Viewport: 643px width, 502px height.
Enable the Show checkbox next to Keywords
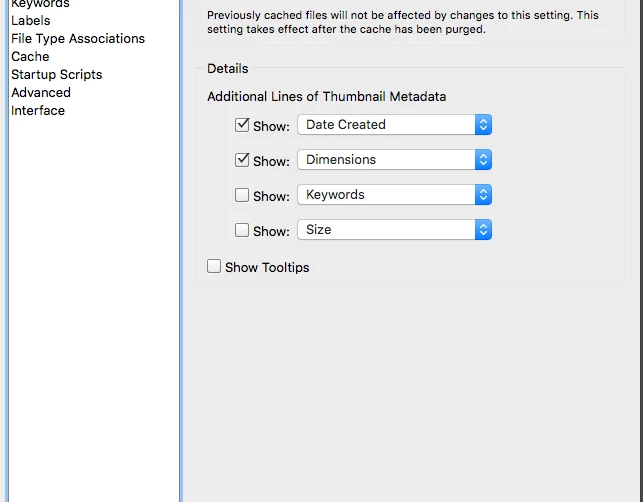pyautogui.click(x=242, y=195)
